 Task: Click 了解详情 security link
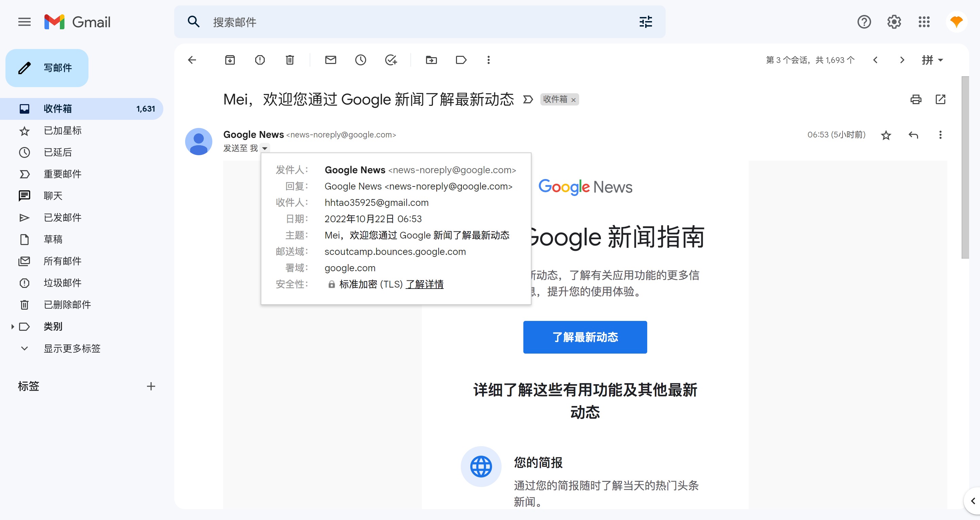coord(425,284)
